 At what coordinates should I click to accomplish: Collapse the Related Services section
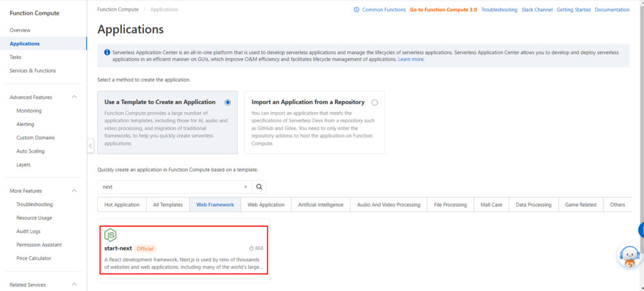(74, 285)
